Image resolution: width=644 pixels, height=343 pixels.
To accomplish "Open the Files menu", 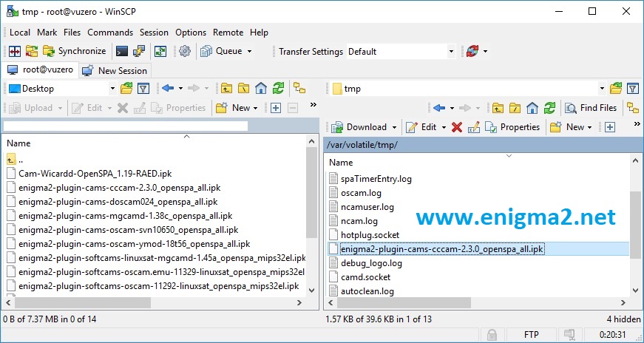I will 72,33.
